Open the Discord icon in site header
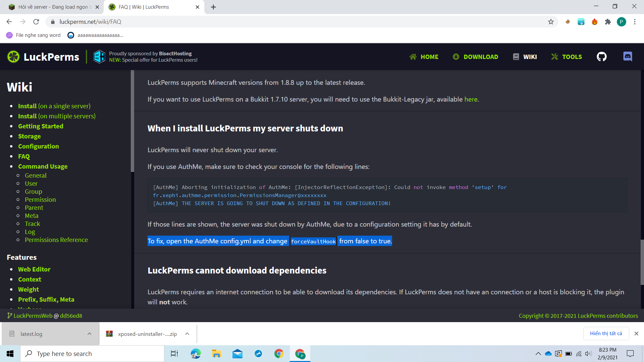 point(628,57)
